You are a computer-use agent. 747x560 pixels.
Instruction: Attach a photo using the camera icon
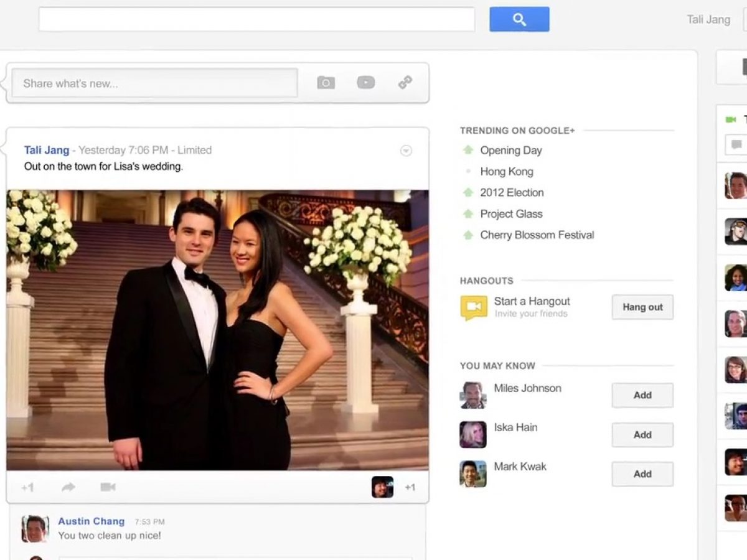[326, 83]
